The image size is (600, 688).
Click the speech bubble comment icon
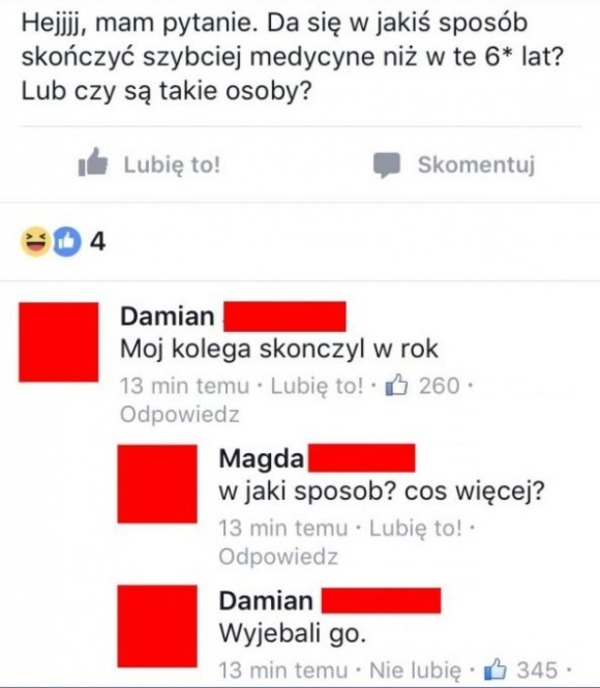pos(387,165)
